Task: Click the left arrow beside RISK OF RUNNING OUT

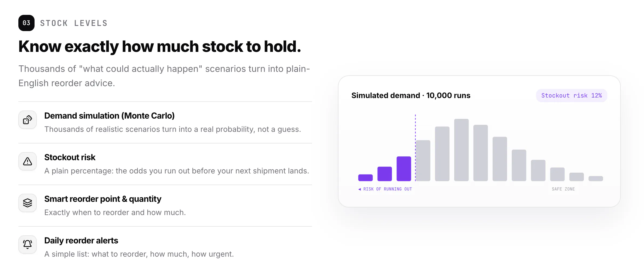Action: (x=360, y=189)
